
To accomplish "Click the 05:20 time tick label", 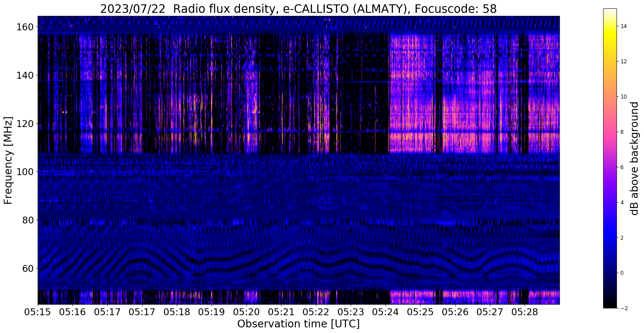I will click(x=247, y=312).
